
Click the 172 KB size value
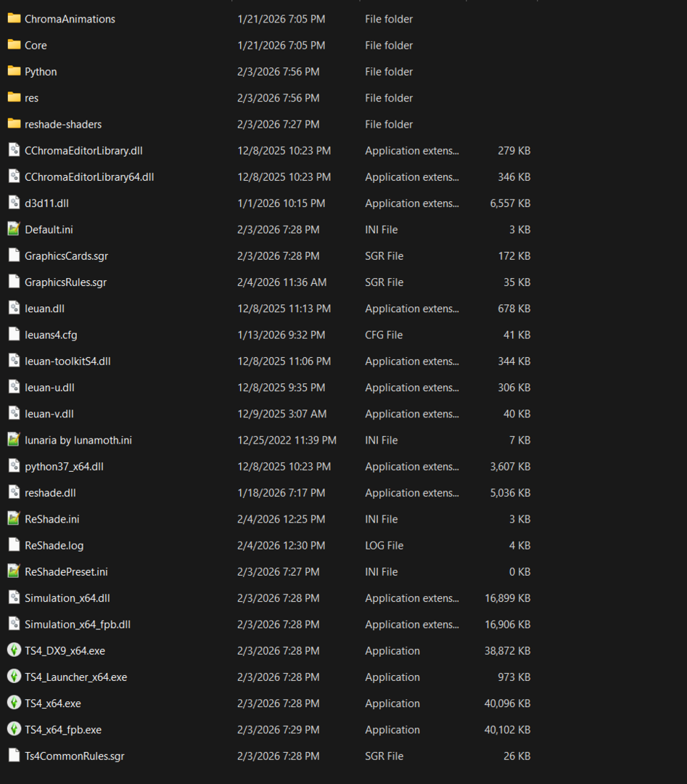(x=514, y=256)
